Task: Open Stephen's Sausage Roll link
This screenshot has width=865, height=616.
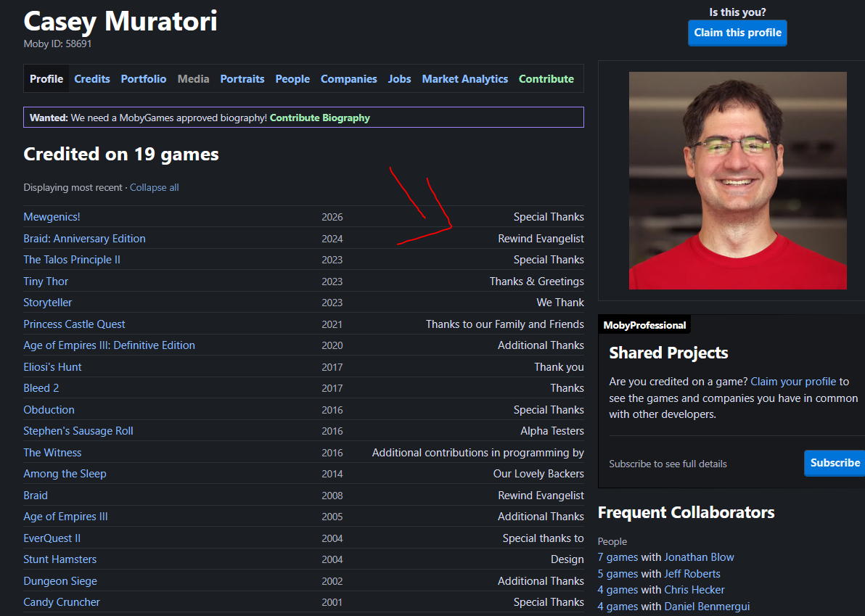Action: [x=78, y=431]
